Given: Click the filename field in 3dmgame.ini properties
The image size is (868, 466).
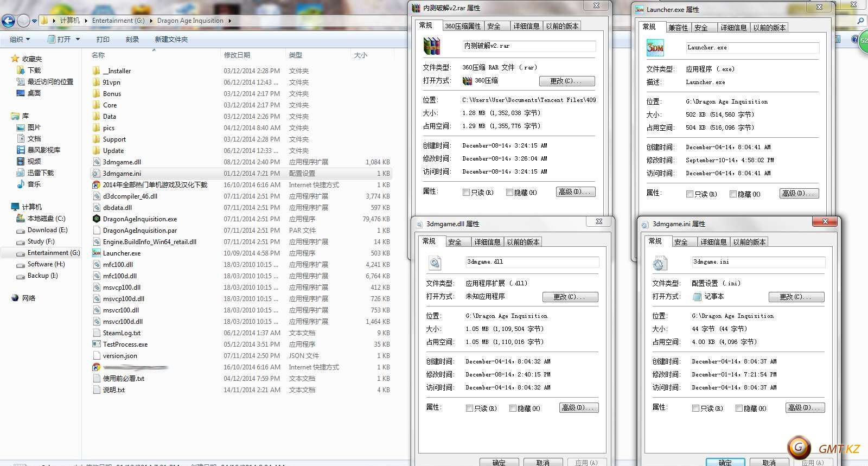Looking at the screenshot, I should (758, 262).
